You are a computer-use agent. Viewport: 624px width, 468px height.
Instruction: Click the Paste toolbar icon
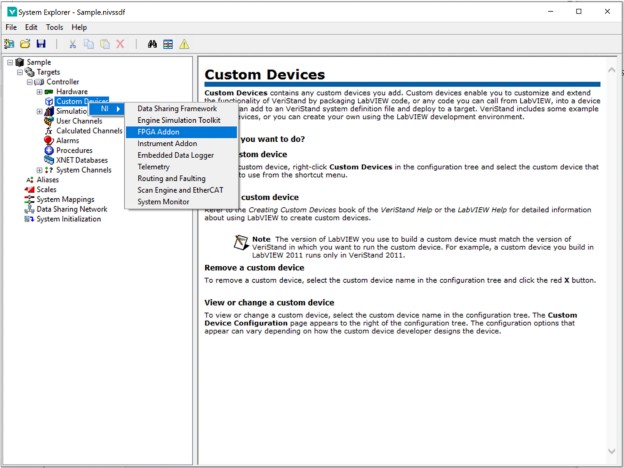click(105, 44)
